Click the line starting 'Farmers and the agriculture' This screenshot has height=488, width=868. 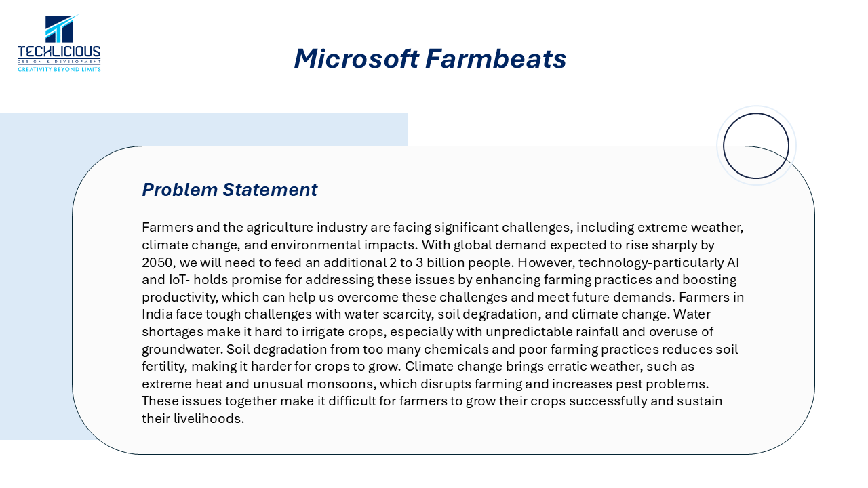point(443,227)
